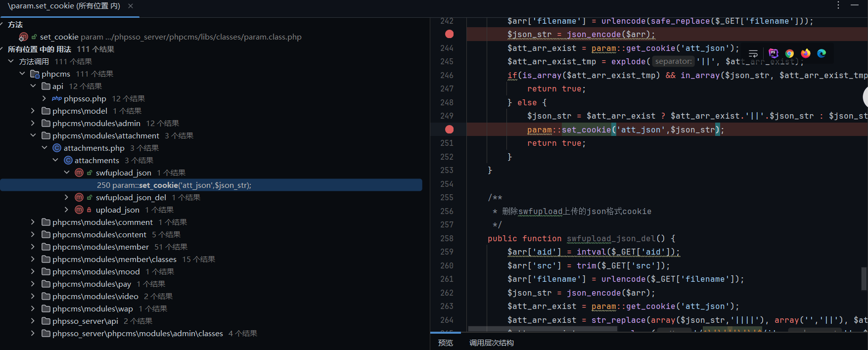Expand the swfupload_json_del method node
The width and height of the screenshot is (868, 350).
coord(67,197)
